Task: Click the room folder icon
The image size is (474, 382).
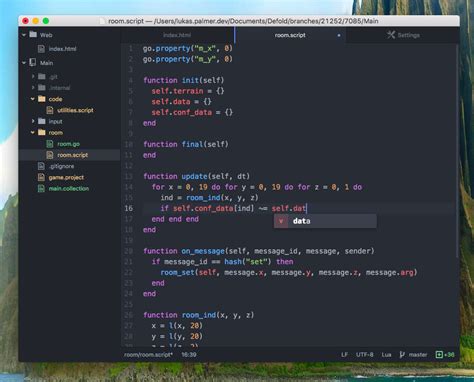Action: (42, 132)
